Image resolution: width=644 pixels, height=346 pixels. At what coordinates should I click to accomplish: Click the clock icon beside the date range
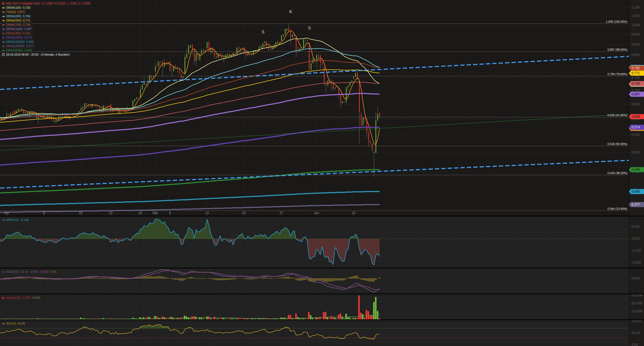3,55
